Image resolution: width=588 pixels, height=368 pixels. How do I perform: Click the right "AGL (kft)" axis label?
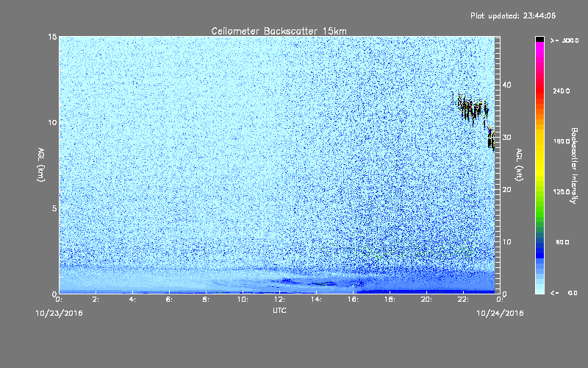coord(520,164)
